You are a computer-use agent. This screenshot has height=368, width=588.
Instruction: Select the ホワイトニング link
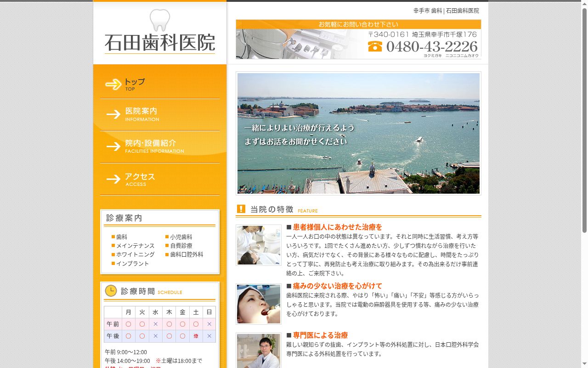136,254
